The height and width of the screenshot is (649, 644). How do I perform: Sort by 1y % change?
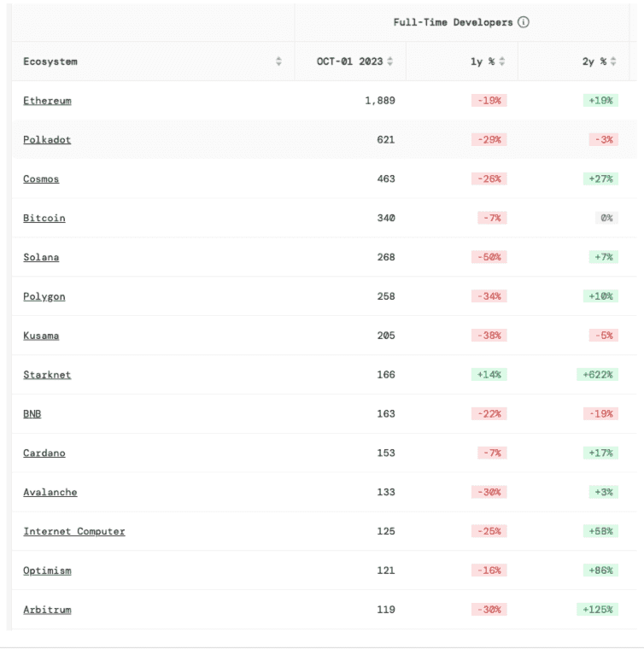(502, 61)
